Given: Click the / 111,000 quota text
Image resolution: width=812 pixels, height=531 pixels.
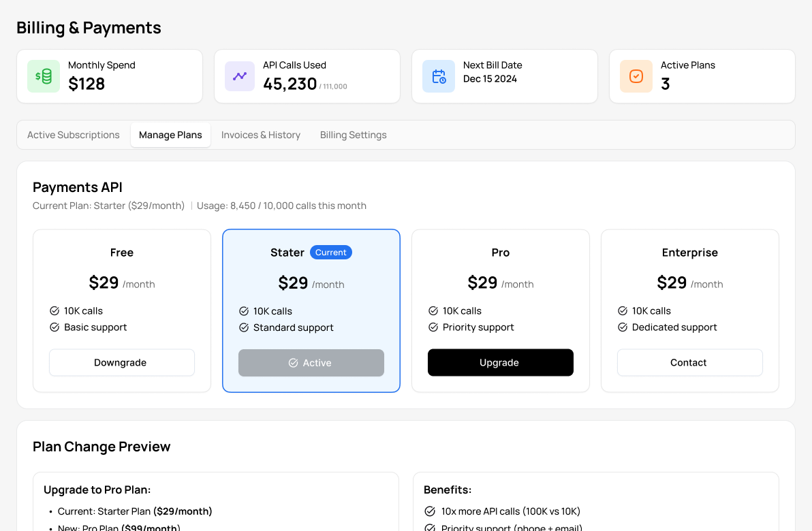Looking at the screenshot, I should click(x=333, y=86).
